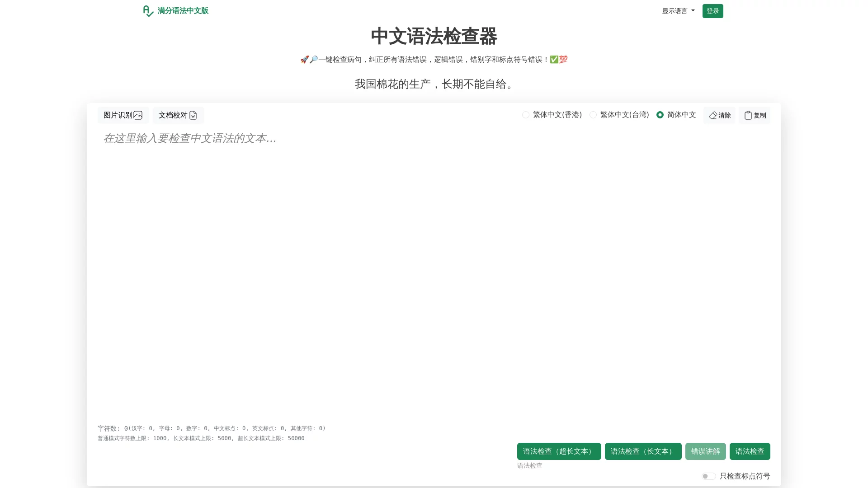This screenshot has height=488, width=868.
Task: Click the 文档校对 Word document icon
Action: [193, 115]
